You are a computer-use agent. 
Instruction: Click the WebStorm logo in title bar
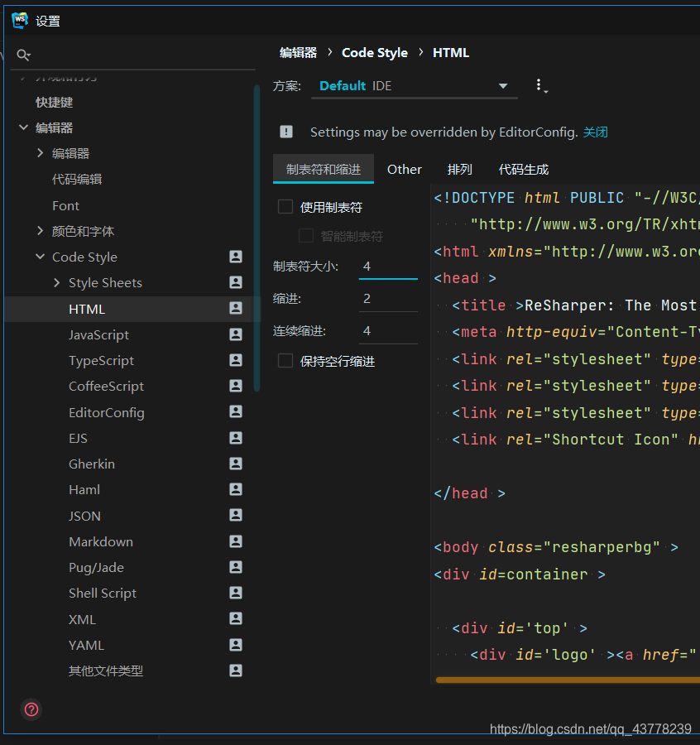coord(20,21)
